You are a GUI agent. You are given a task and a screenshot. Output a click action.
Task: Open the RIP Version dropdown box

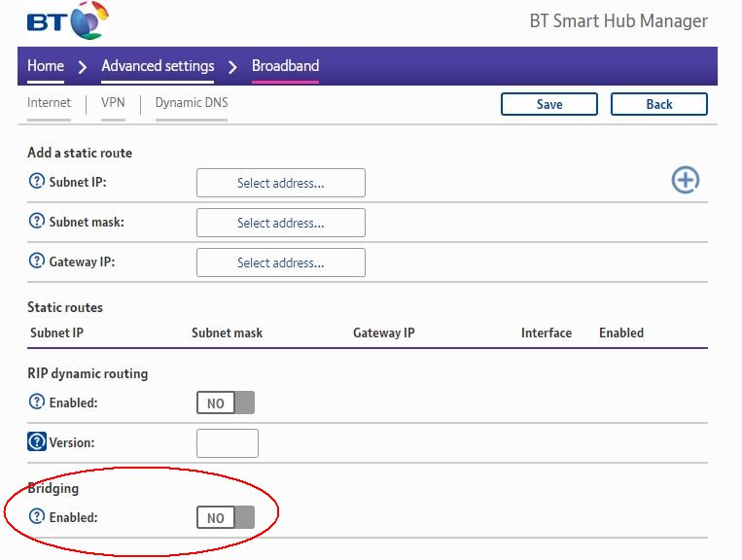[228, 443]
